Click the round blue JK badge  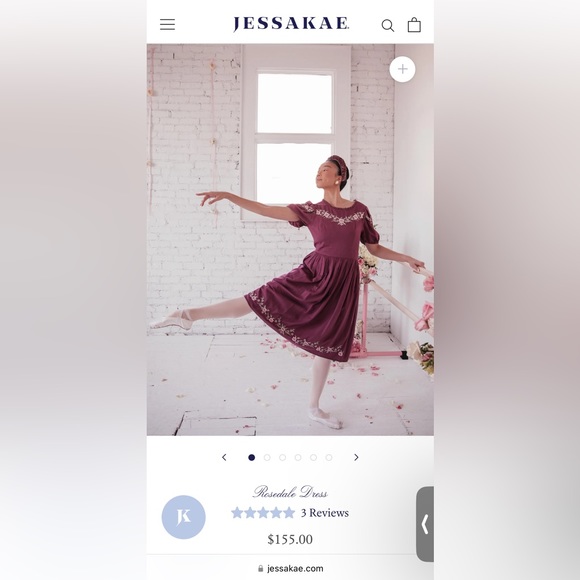pos(183,517)
